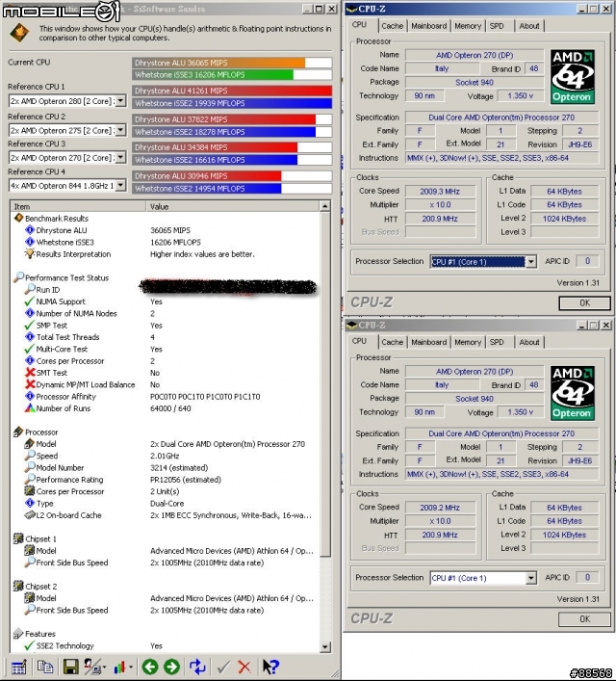Select the NUMA Support green check icon
Image resolution: width=616 pixels, height=681 pixels.
(30, 301)
